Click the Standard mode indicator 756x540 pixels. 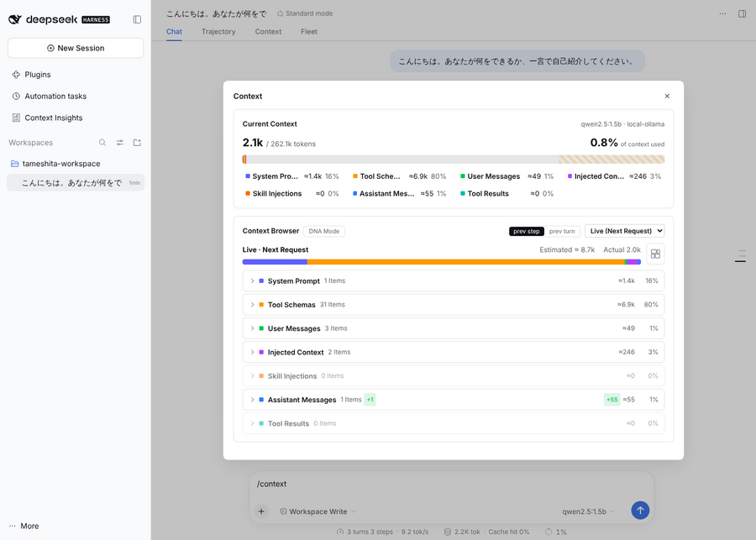tap(305, 13)
